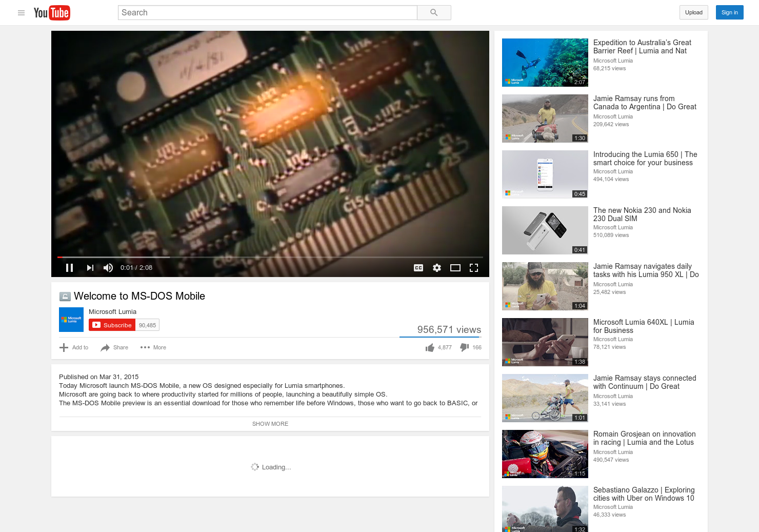Click Microsoft Lumia under the Nokia 230 video
This screenshot has height=532, width=759.
613,228
